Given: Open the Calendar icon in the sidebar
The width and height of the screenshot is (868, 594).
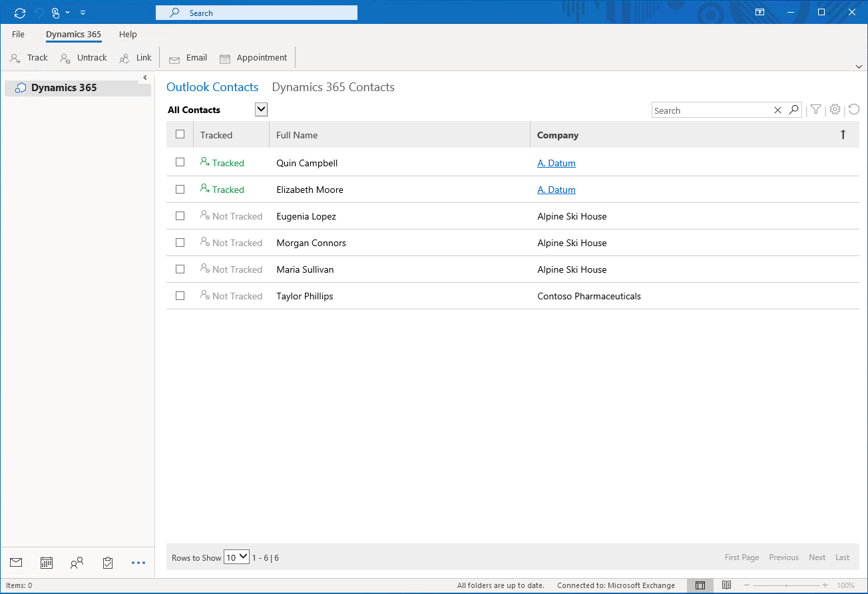Looking at the screenshot, I should click(x=46, y=562).
